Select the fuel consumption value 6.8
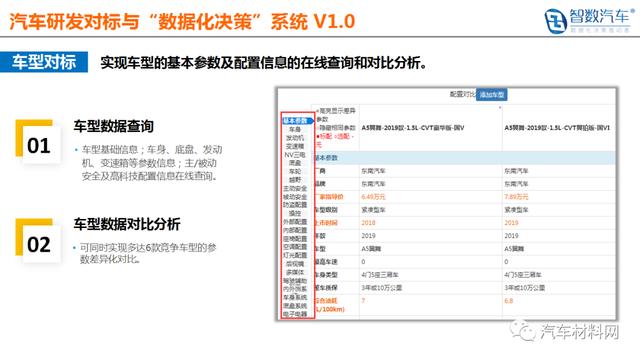Image resolution: width=640 pixels, height=360 pixels. click(509, 301)
